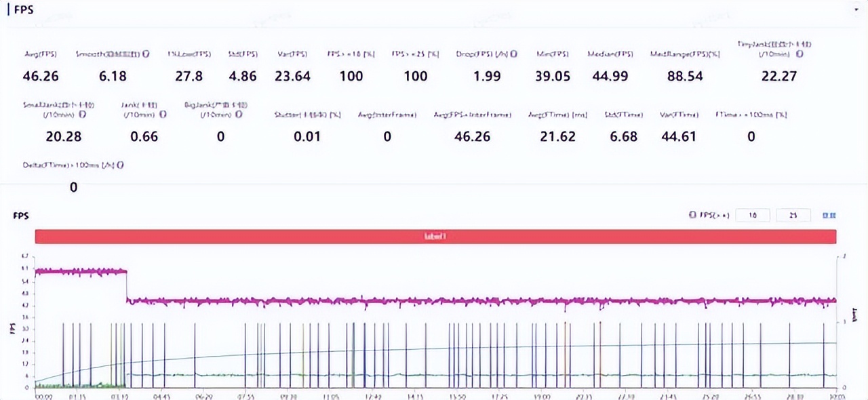Click the info icon beside Smooth metric
The image size is (868, 400).
click(146, 54)
